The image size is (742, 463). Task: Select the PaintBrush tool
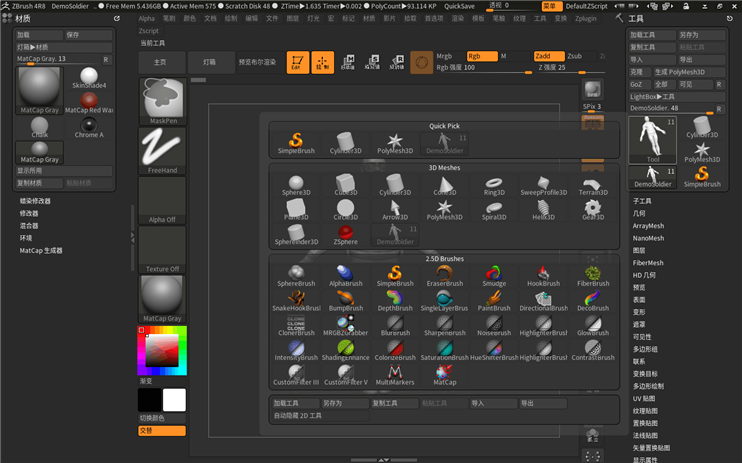pos(494,301)
